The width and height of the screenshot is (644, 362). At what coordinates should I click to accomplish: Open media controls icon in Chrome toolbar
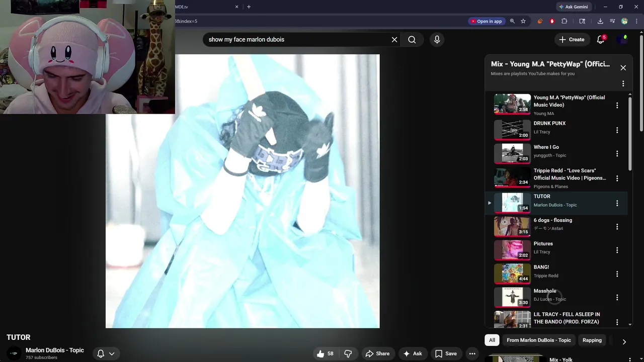tap(612, 21)
